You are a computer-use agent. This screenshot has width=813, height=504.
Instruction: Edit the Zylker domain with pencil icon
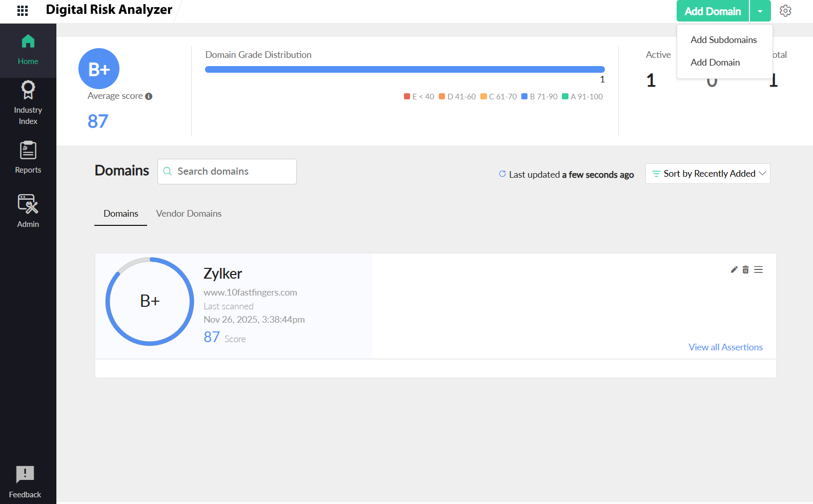point(734,269)
